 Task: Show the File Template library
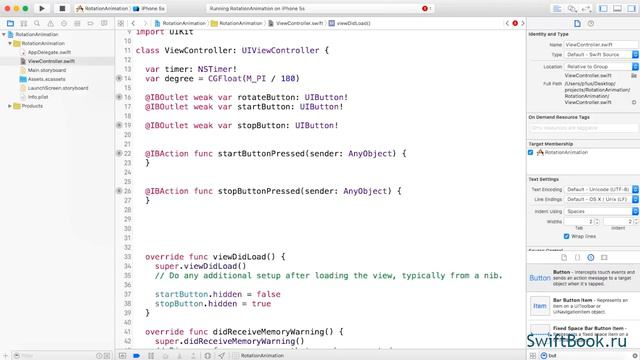pyautogui.click(x=564, y=258)
